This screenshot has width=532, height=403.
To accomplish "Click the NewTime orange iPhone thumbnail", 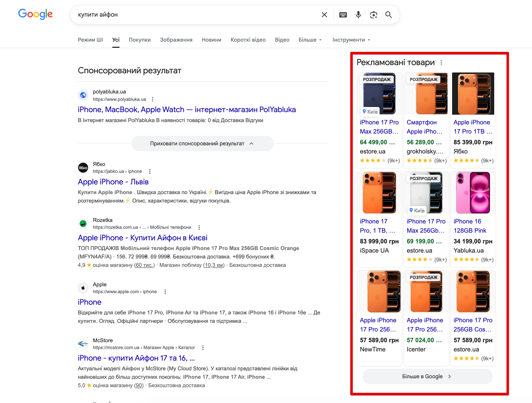I will [x=379, y=292].
